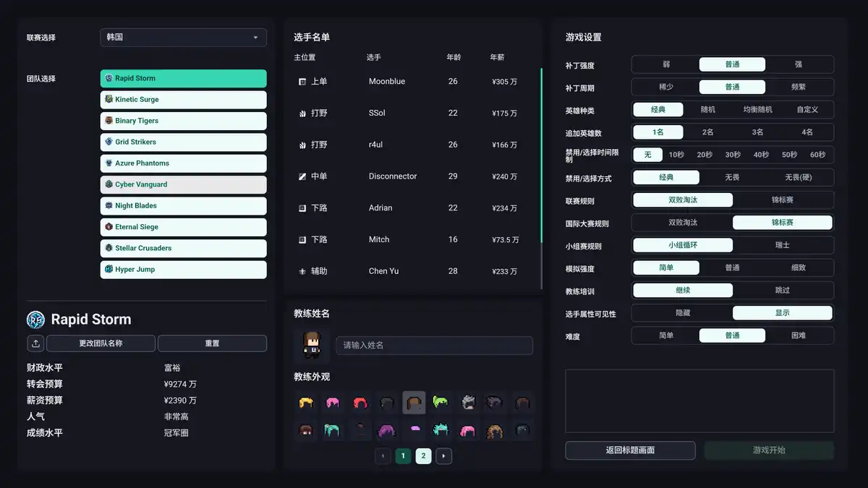Image resolution: width=868 pixels, height=488 pixels.
Task: Click the 更改团队名称 button
Action: tap(102, 343)
